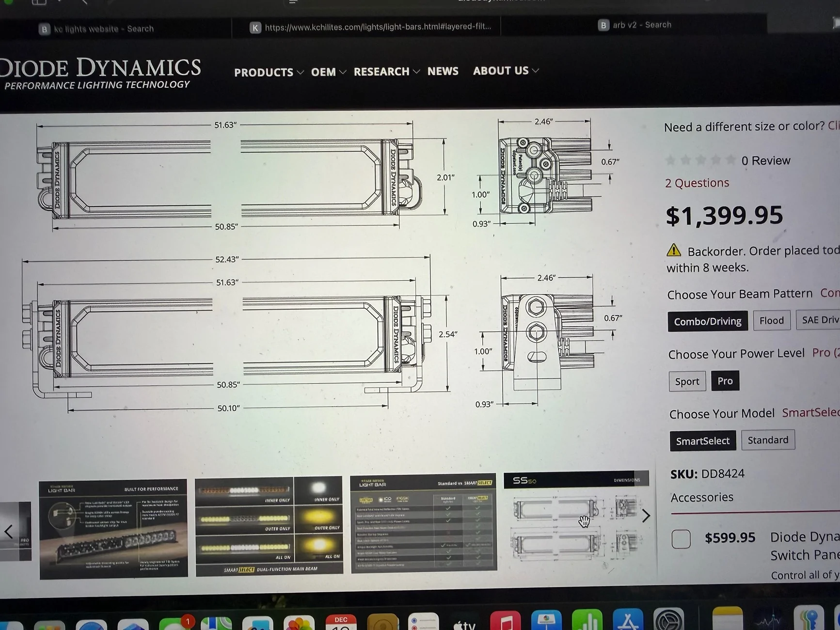Open App Store icon in dock
The width and height of the screenshot is (840, 630).
[628, 620]
